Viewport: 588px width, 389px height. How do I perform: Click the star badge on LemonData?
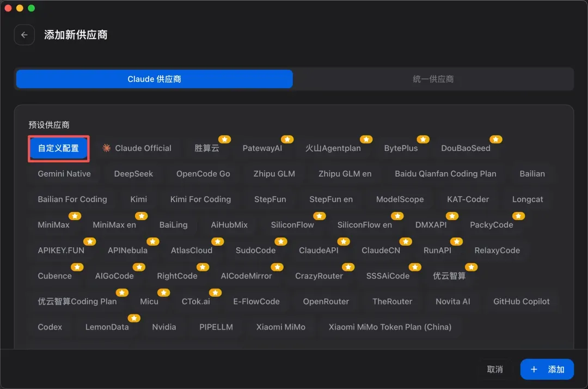point(134,318)
